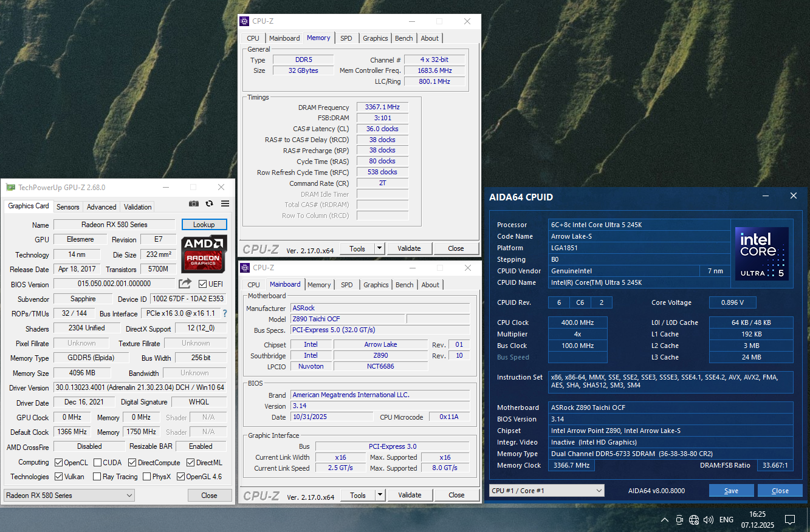Select the SPD tab in the CPU-Z Memory window
The width and height of the screenshot is (810, 532).
[x=346, y=38]
